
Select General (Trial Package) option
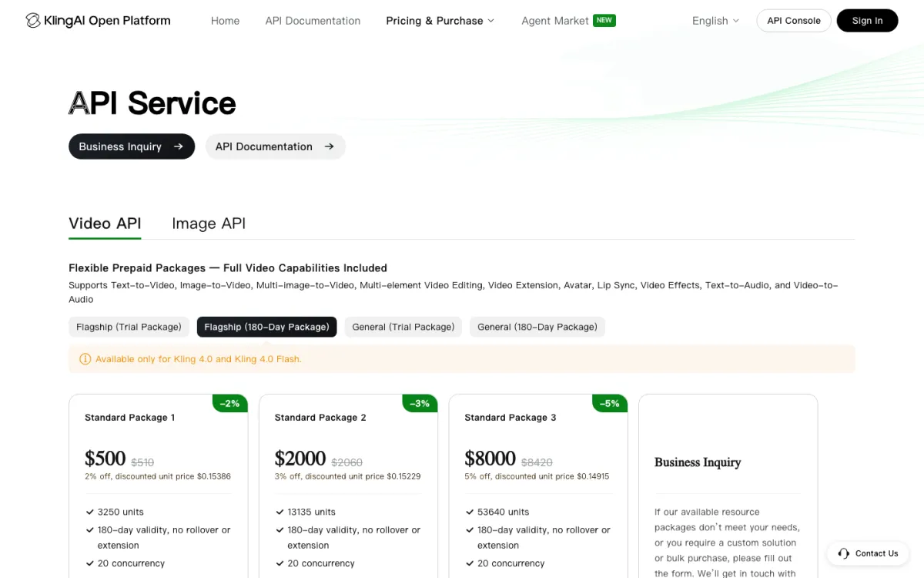pyautogui.click(x=403, y=327)
